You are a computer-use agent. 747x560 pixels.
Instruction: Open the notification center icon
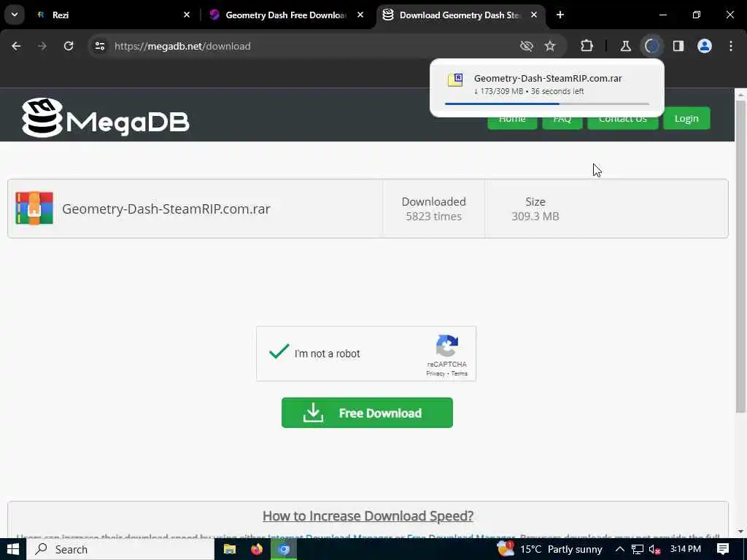(x=723, y=549)
